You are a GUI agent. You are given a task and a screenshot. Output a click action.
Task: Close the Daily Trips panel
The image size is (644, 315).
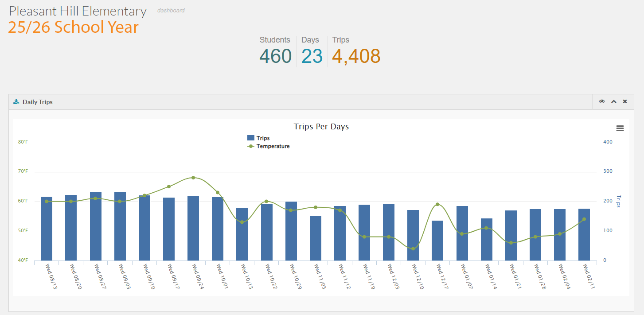tap(625, 101)
